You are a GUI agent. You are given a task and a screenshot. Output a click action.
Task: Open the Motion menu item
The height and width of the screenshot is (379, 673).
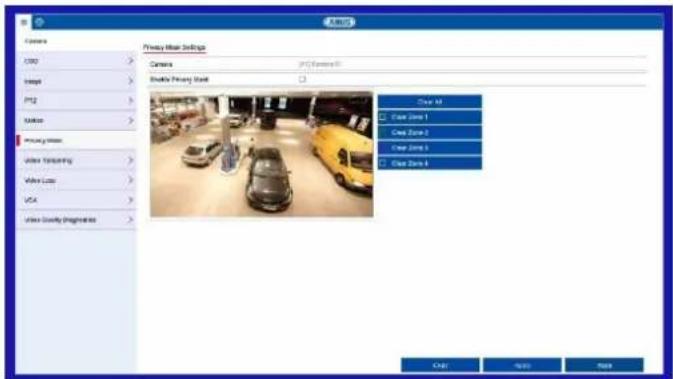click(76, 120)
